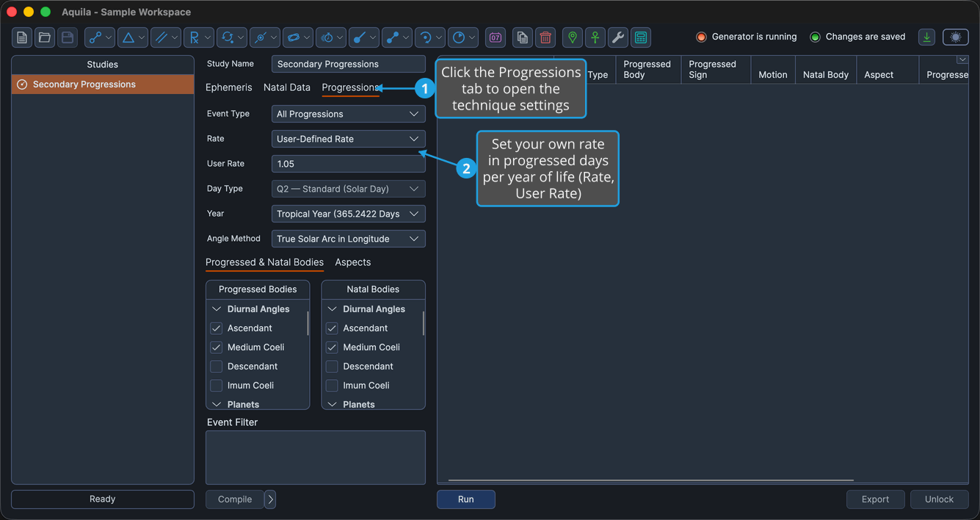Click the purple calendar 07 icon

pyautogui.click(x=496, y=37)
